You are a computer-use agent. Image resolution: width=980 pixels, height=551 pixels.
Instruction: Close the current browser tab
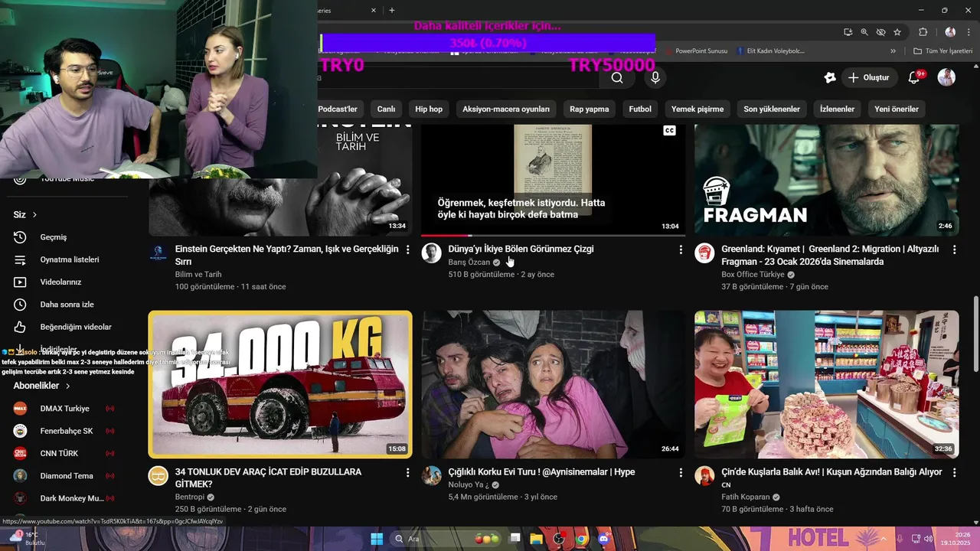click(374, 11)
